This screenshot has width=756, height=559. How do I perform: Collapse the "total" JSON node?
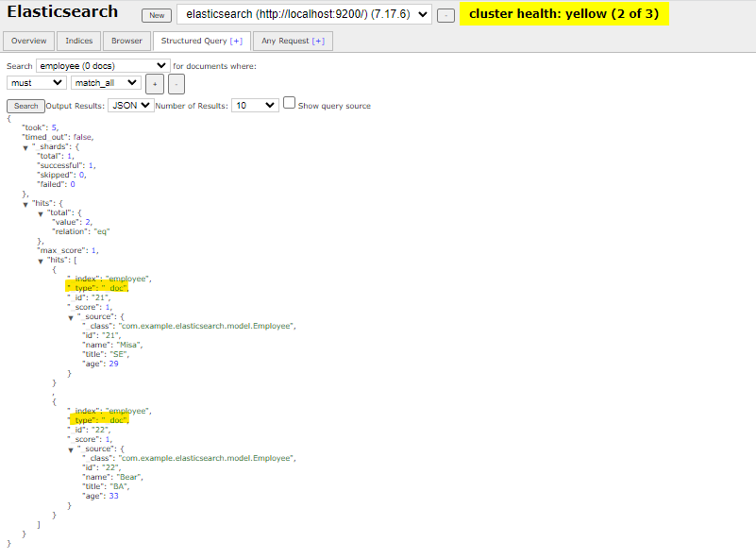tap(41, 213)
